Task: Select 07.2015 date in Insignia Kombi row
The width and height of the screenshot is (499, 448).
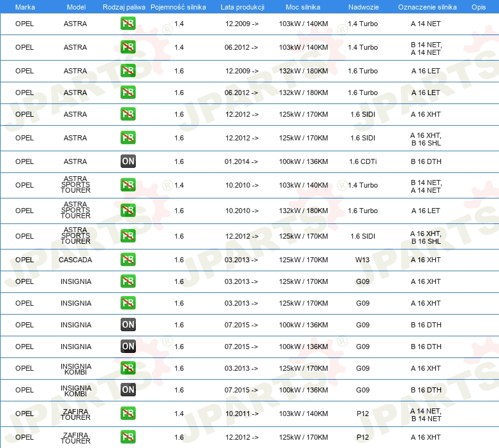Action: coord(241,390)
